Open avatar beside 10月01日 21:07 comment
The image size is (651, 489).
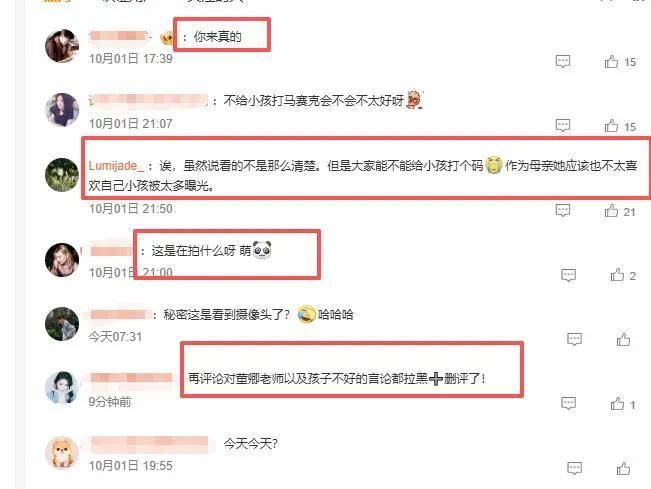click(62, 110)
